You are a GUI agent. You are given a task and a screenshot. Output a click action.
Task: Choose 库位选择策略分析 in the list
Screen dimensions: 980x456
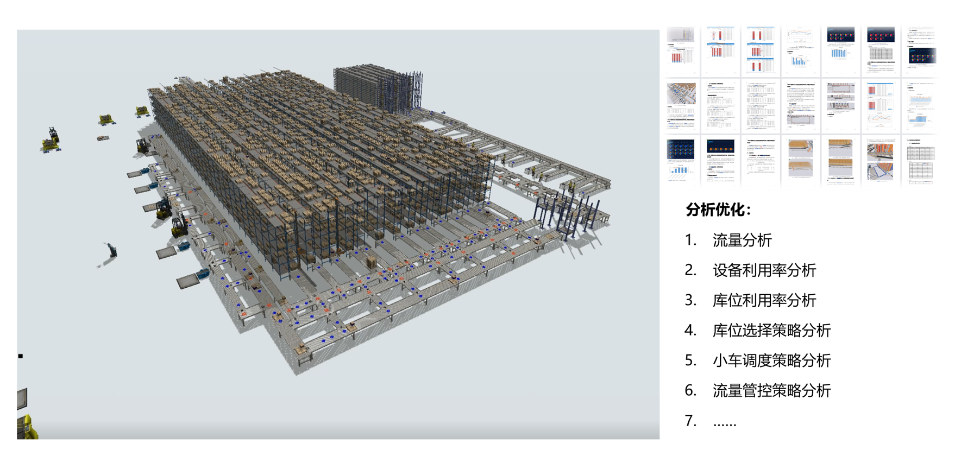tap(771, 330)
